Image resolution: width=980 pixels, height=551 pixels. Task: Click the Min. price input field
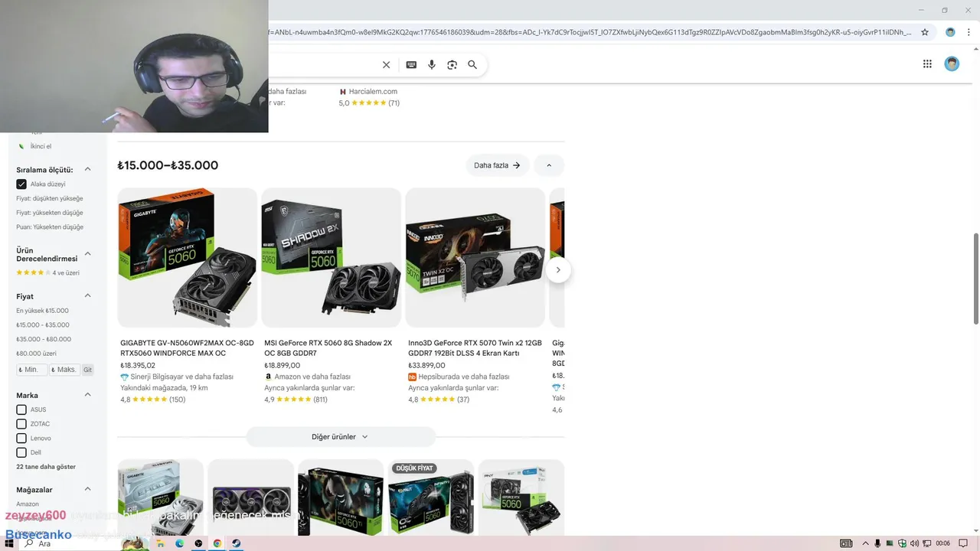point(31,370)
